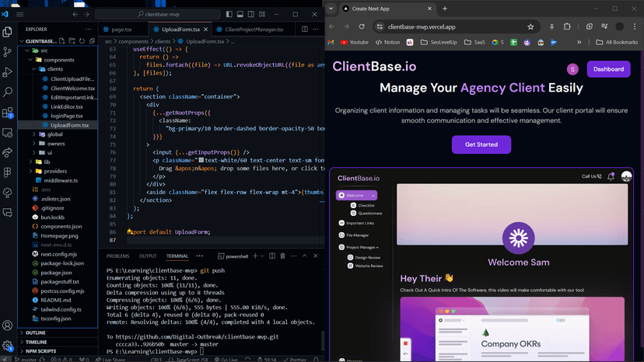Expand the providers folder

(x=31, y=171)
